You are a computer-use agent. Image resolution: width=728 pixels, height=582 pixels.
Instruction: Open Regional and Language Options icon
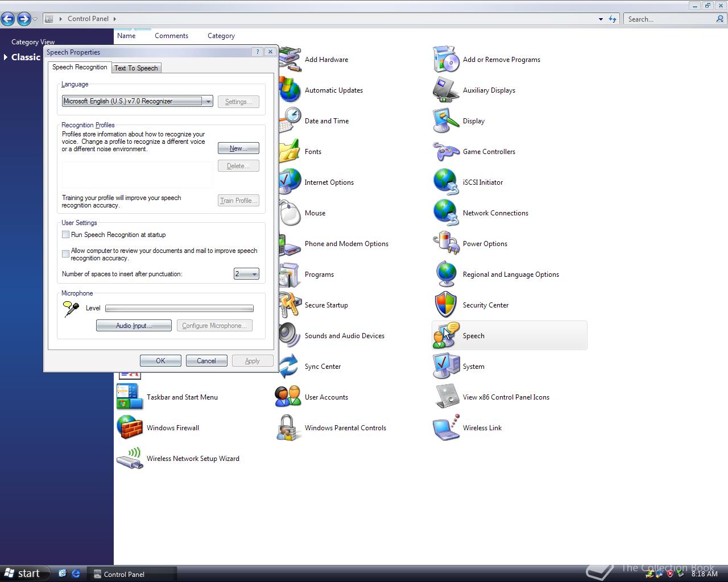[x=446, y=275]
